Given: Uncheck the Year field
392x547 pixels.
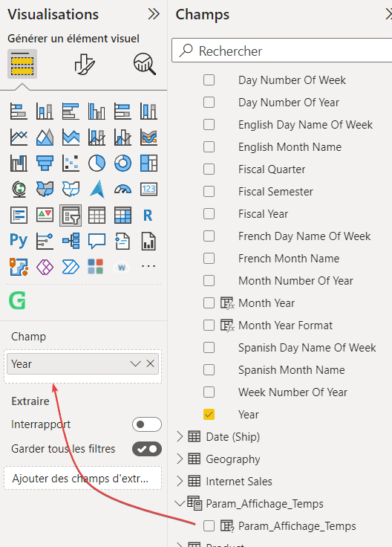Looking at the screenshot, I should [x=209, y=415].
